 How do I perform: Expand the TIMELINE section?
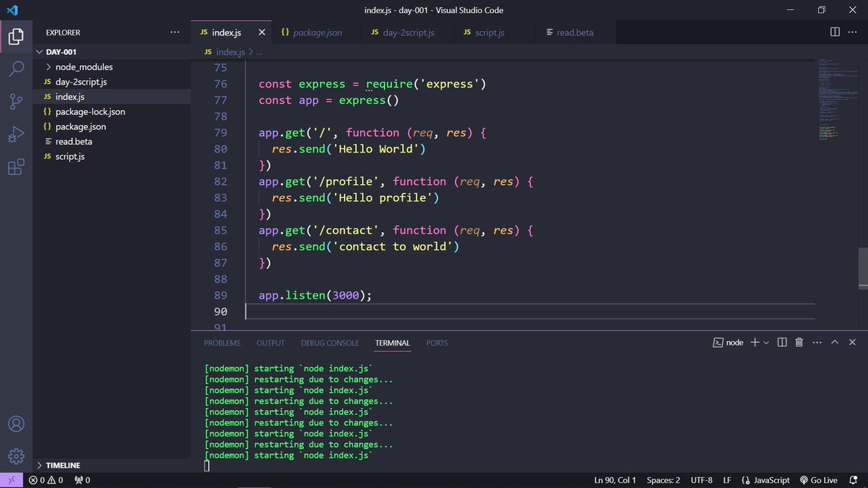click(x=112, y=466)
